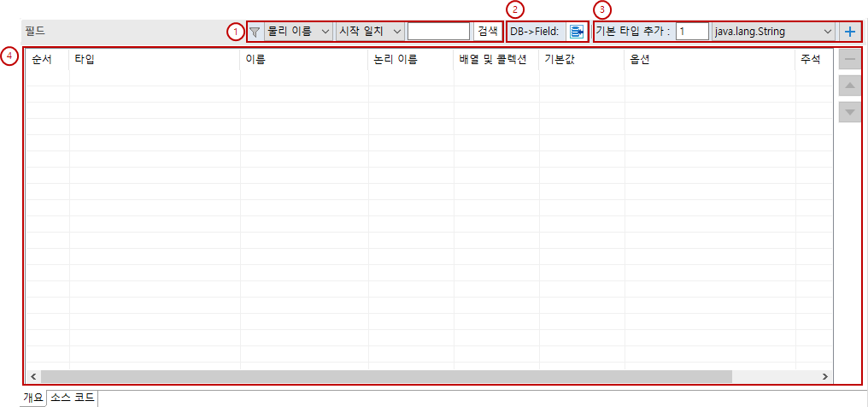Click the filter funnel icon

(255, 32)
